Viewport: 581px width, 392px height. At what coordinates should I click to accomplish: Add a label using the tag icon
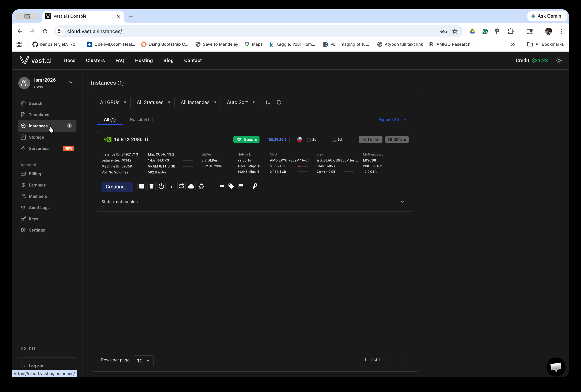tap(231, 186)
